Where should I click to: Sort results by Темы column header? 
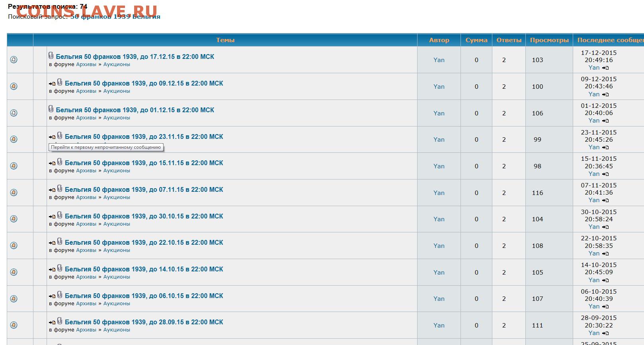click(x=225, y=40)
